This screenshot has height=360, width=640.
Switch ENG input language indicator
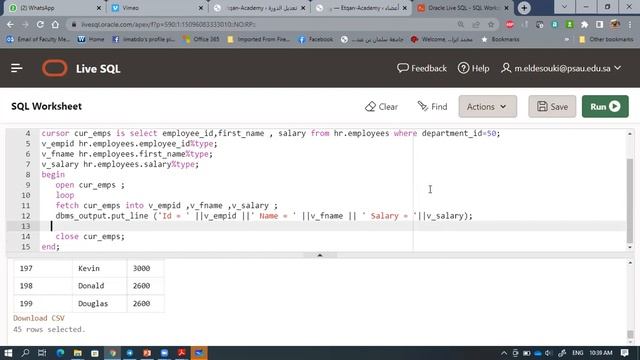[577, 353]
